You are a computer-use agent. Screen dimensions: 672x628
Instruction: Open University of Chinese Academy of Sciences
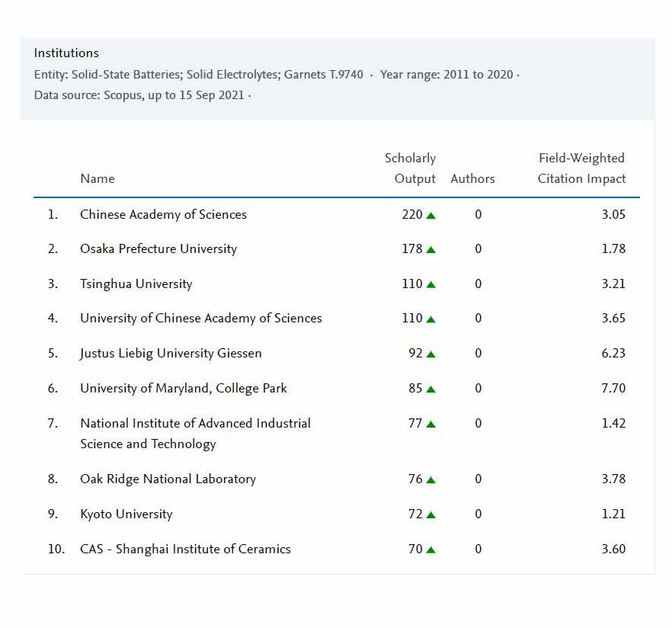pos(201,318)
